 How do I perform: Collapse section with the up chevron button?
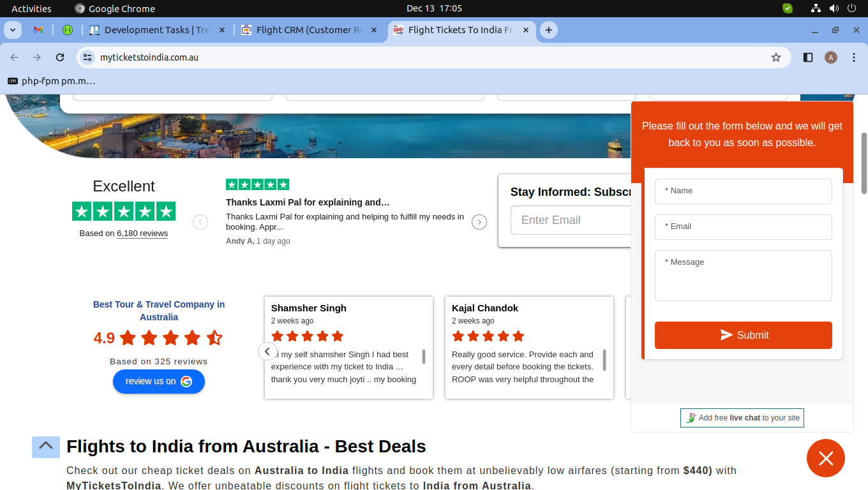46,447
